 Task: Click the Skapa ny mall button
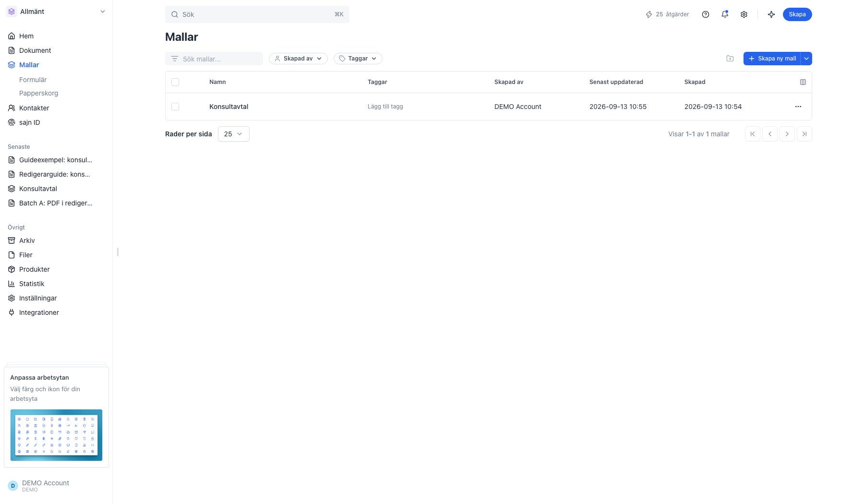point(772,59)
